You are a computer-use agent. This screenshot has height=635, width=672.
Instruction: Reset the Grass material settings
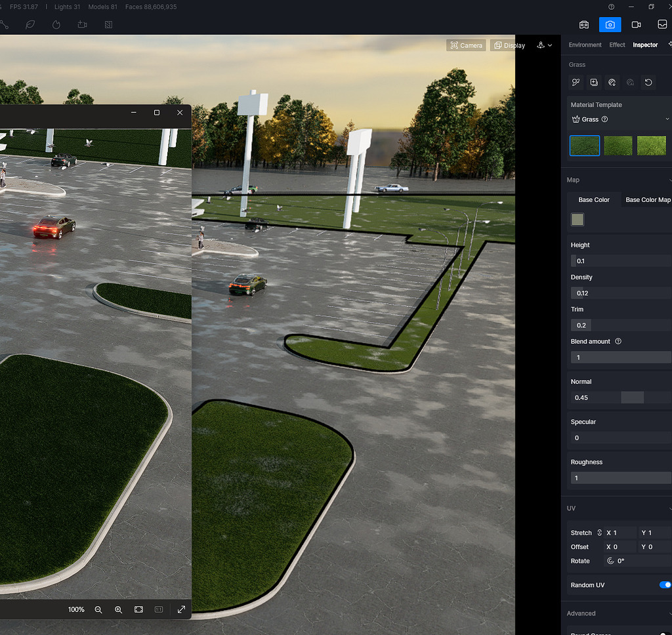(x=647, y=82)
